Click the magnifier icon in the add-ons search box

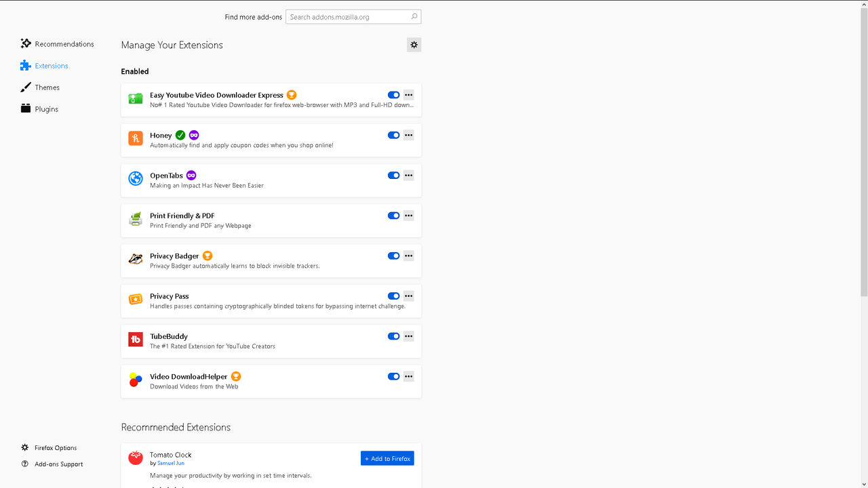click(x=414, y=17)
